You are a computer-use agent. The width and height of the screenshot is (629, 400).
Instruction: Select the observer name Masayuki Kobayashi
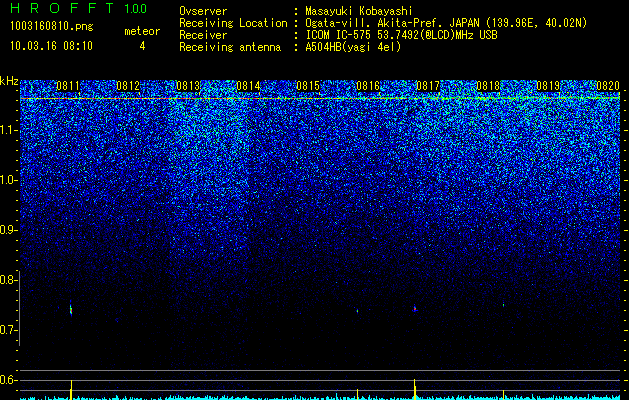pyautogui.click(x=359, y=11)
